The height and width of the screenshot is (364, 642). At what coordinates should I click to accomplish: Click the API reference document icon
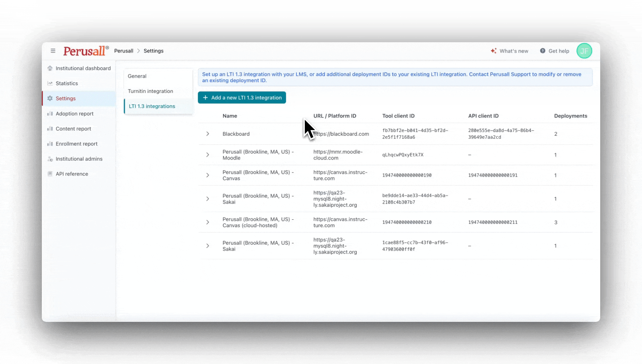click(x=50, y=174)
